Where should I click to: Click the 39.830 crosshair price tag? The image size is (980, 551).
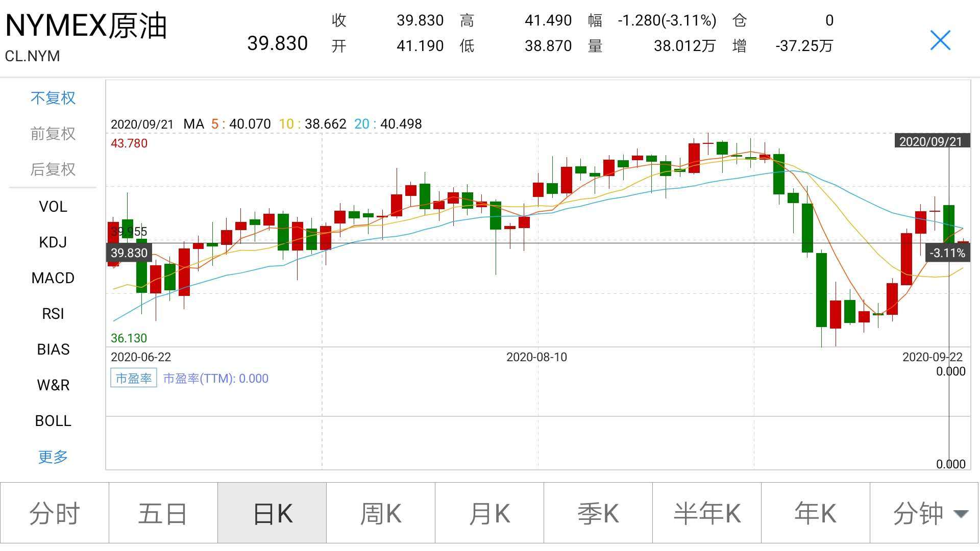129,253
